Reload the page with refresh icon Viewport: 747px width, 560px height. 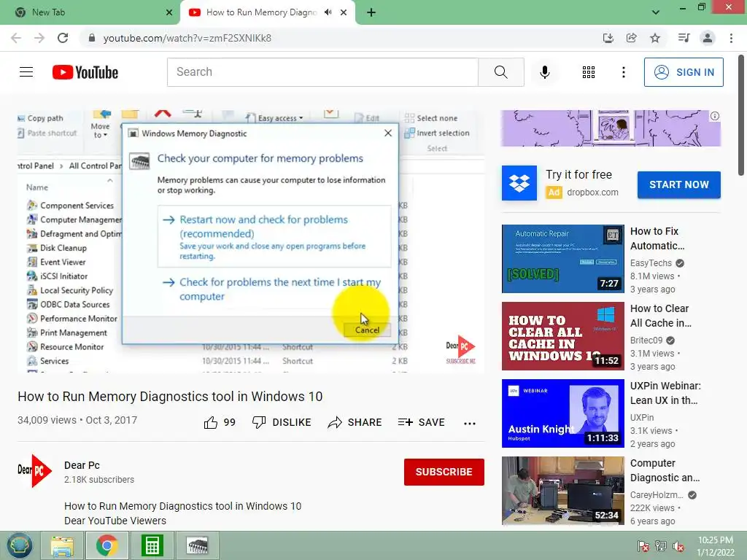click(63, 38)
